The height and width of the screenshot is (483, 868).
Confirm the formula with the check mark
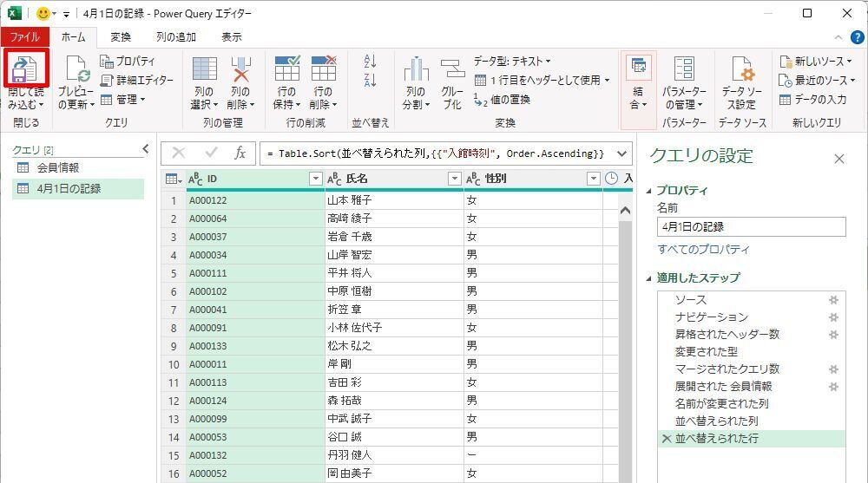coord(211,153)
